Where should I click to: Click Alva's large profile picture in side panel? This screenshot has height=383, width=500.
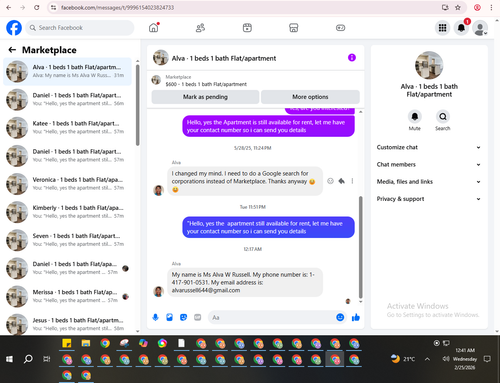(429, 65)
